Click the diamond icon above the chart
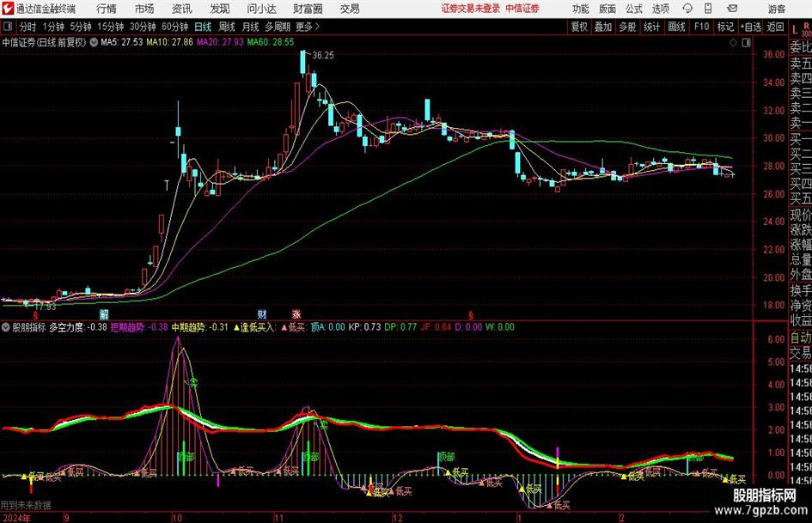 (733, 43)
